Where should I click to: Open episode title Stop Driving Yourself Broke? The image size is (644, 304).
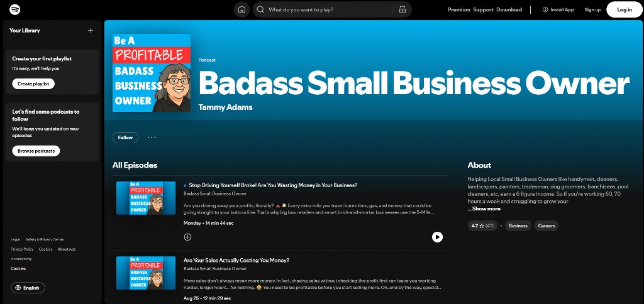(273, 185)
